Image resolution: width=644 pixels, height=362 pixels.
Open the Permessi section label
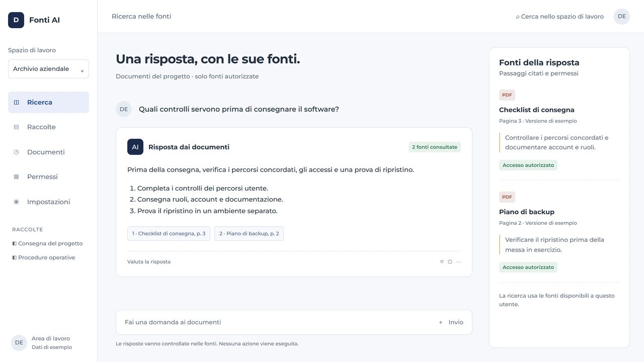click(x=42, y=177)
